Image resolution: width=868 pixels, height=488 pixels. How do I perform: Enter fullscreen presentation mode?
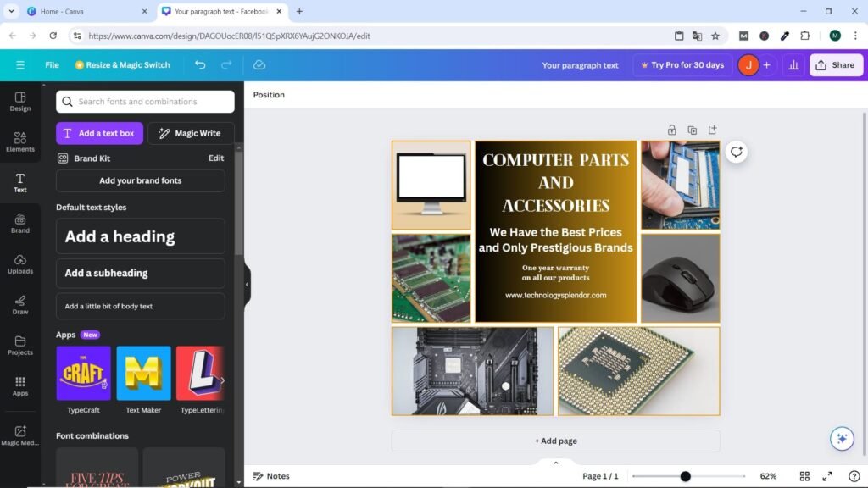coord(827,476)
